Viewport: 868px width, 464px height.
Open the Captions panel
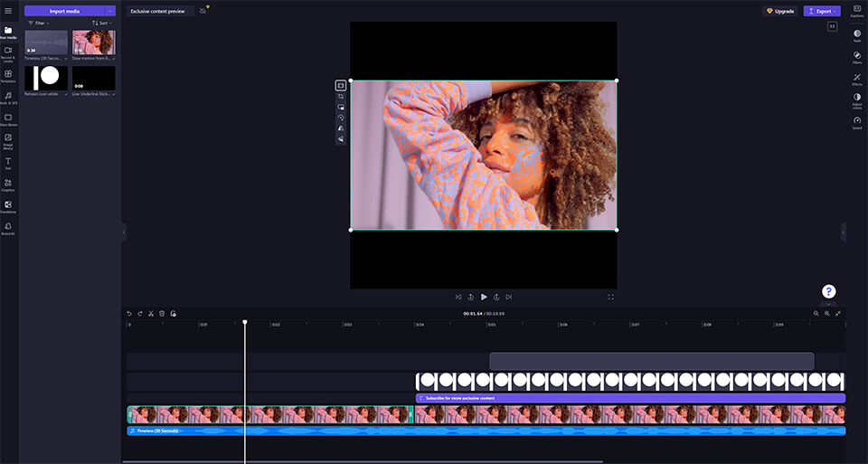(857, 11)
